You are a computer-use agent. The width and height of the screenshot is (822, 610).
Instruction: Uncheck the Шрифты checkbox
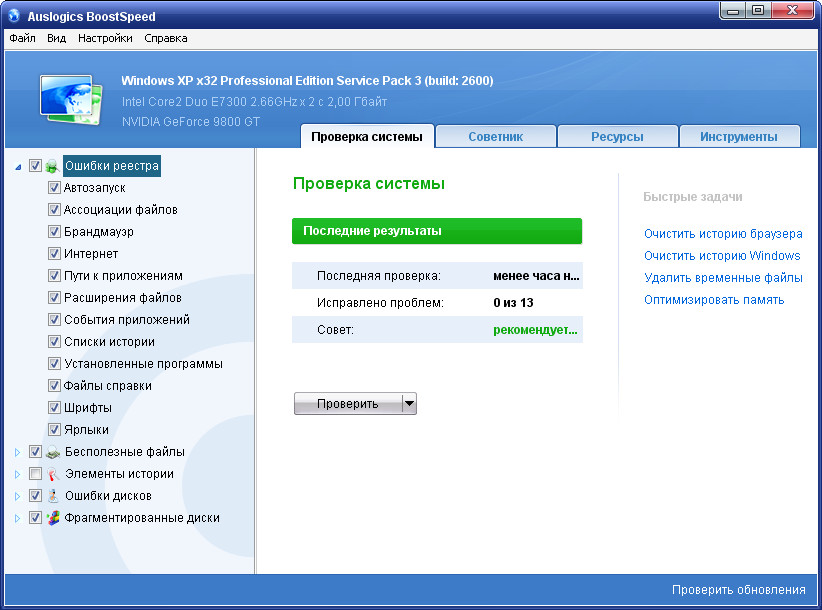[x=54, y=408]
